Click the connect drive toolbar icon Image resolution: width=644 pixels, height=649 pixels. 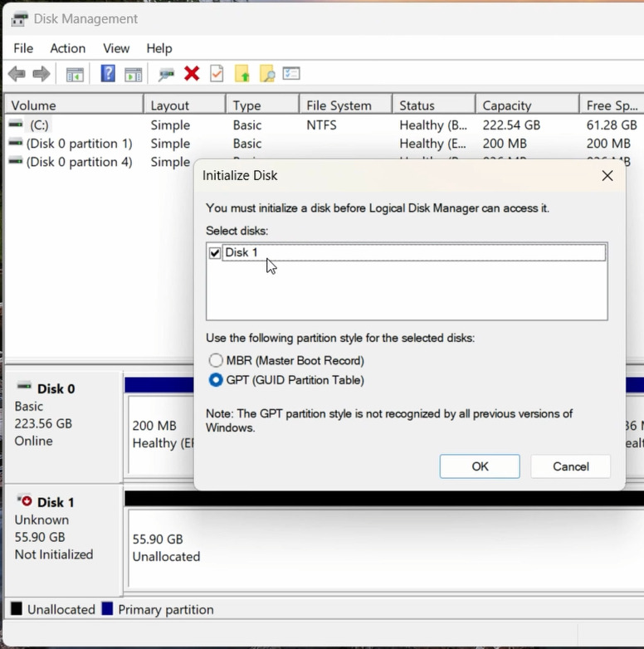tap(166, 75)
